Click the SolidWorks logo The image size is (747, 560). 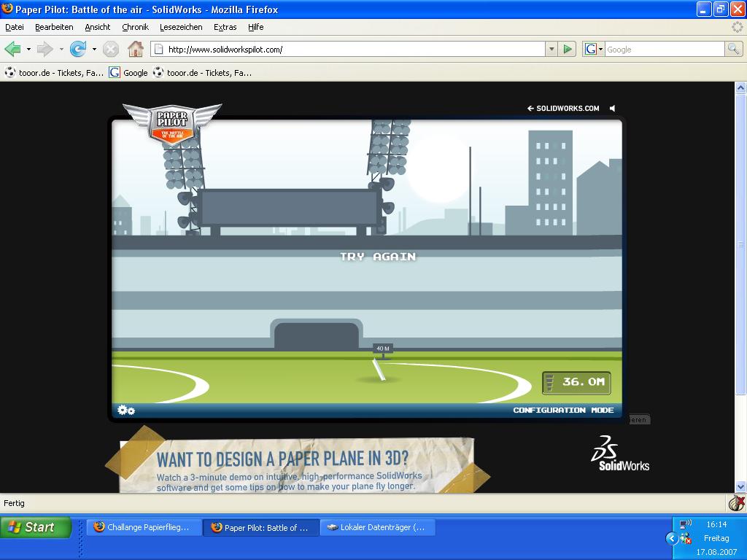tap(620, 454)
